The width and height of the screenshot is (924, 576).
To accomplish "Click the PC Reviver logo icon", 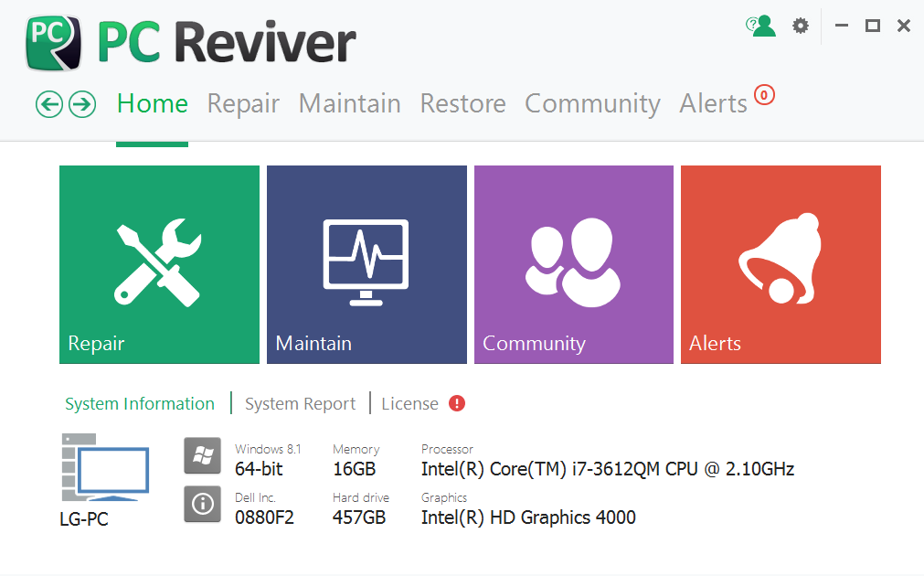I will point(54,43).
